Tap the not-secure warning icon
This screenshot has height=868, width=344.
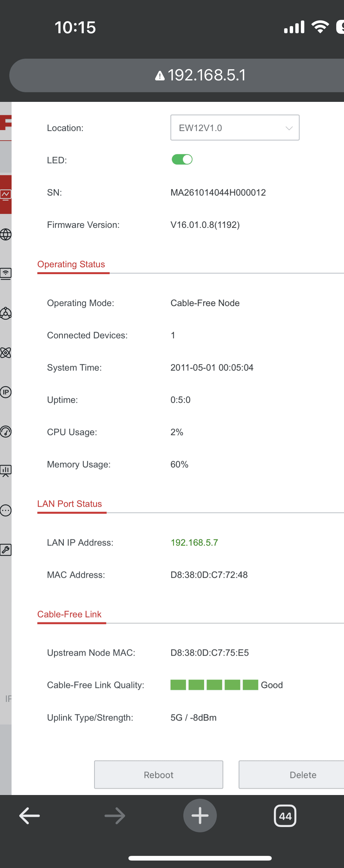click(x=159, y=75)
